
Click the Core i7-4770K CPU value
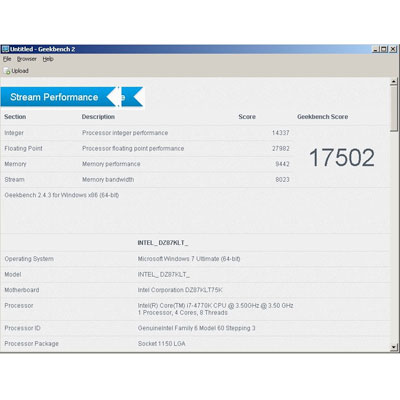tap(216, 305)
